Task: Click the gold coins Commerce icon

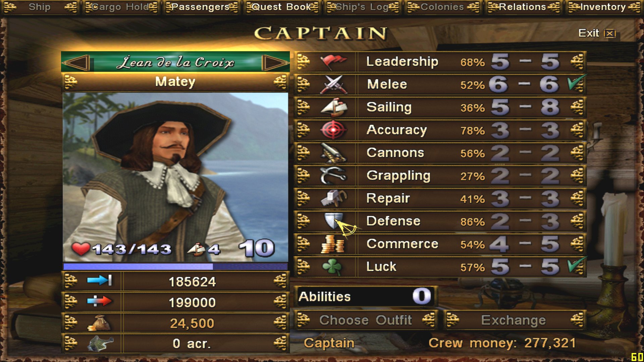Action: tap(333, 244)
